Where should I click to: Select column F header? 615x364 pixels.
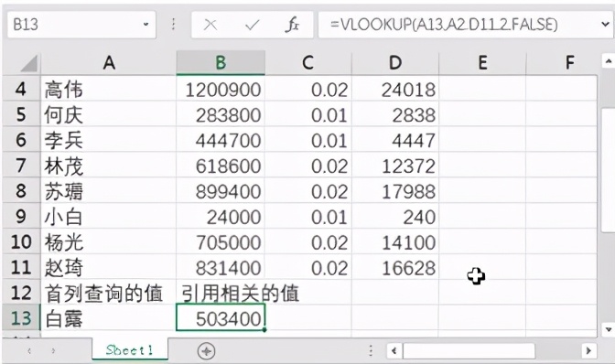coord(562,63)
